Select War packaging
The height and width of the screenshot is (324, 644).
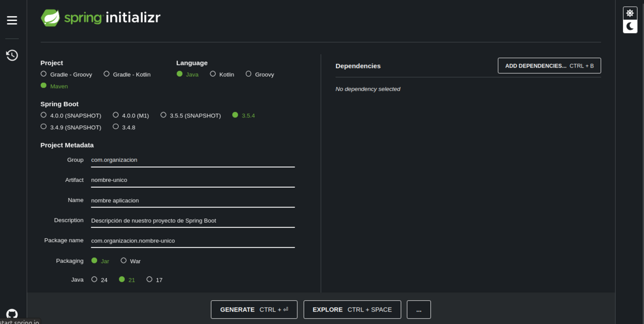click(x=131, y=261)
